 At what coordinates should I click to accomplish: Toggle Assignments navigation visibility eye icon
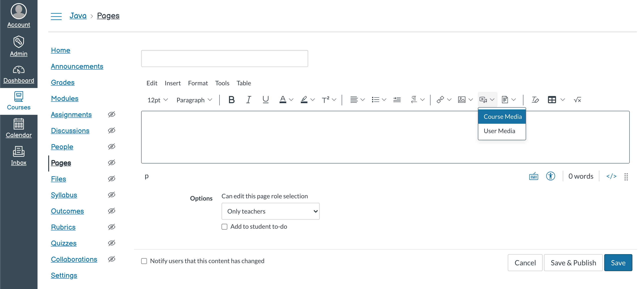(x=111, y=115)
